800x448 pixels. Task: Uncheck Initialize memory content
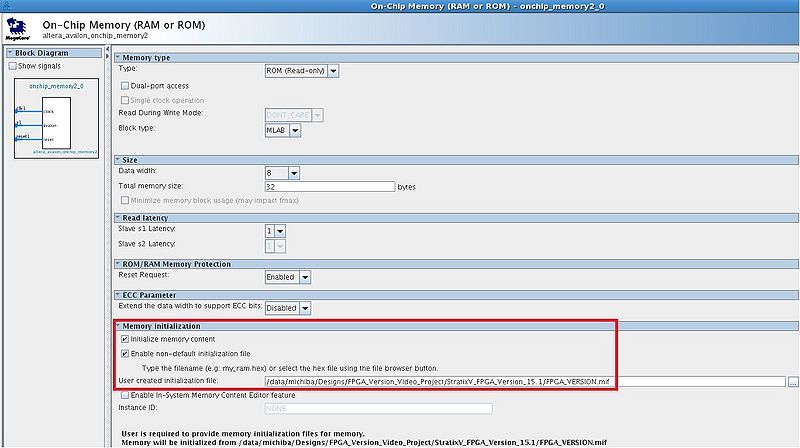(x=125, y=339)
